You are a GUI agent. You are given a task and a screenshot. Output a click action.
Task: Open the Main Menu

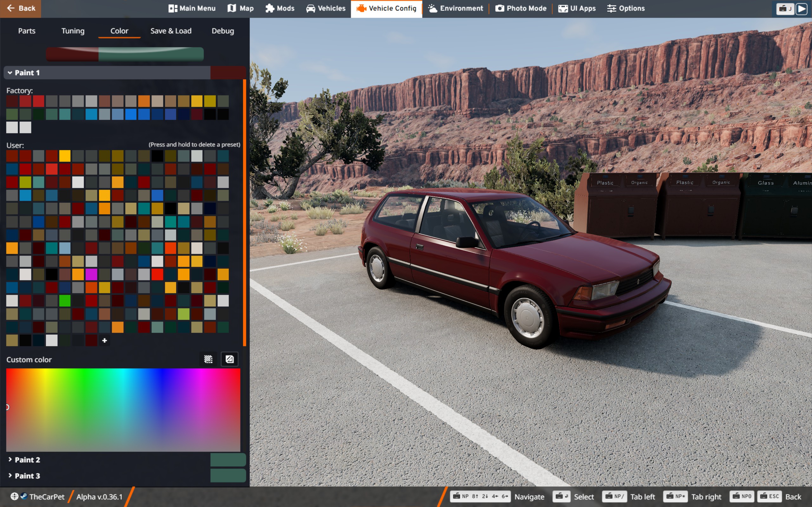192,8
